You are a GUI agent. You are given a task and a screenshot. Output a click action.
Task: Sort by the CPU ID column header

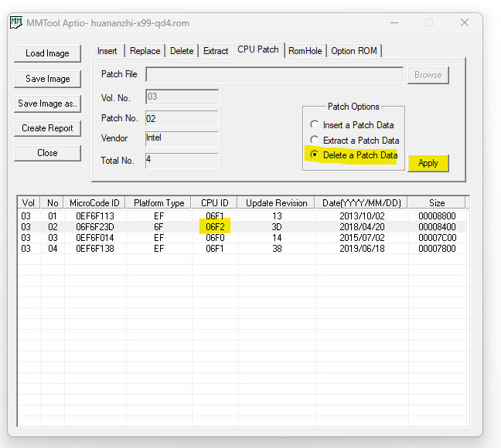215,203
